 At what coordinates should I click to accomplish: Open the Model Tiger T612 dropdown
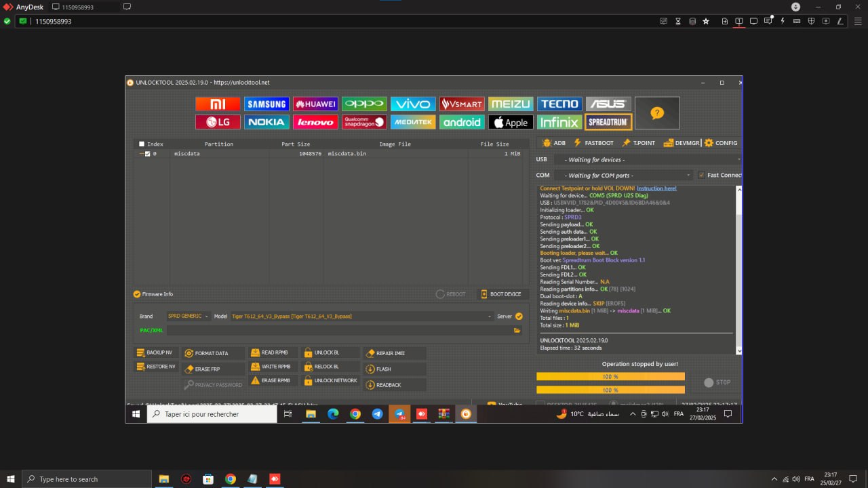(361, 316)
